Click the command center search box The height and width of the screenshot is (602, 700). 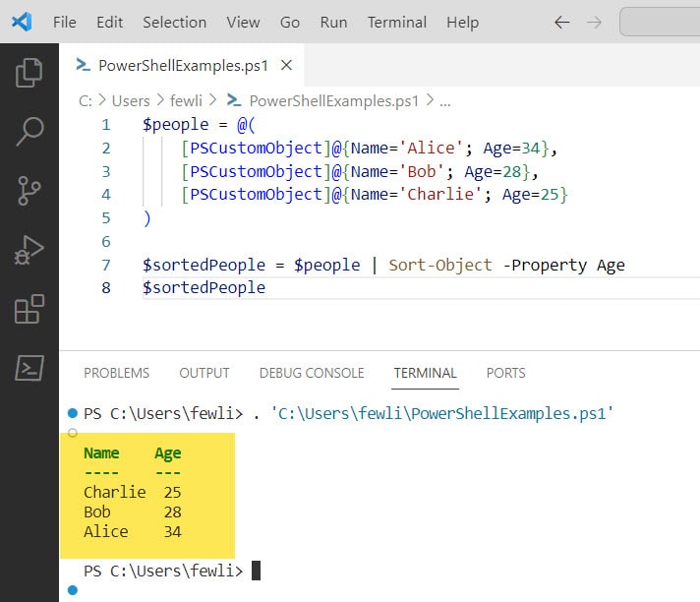coord(660,22)
